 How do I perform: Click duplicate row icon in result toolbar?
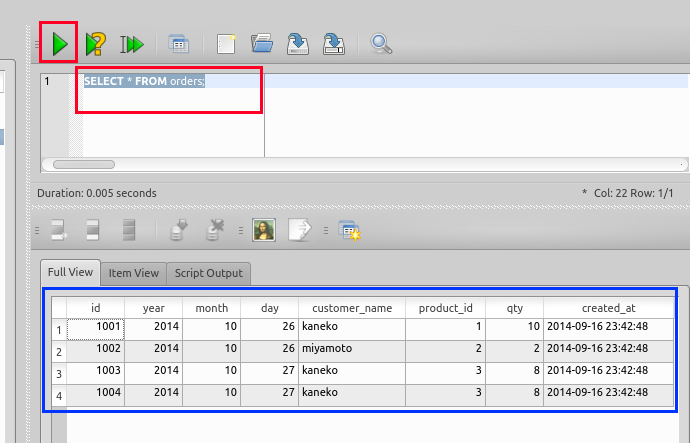93,230
